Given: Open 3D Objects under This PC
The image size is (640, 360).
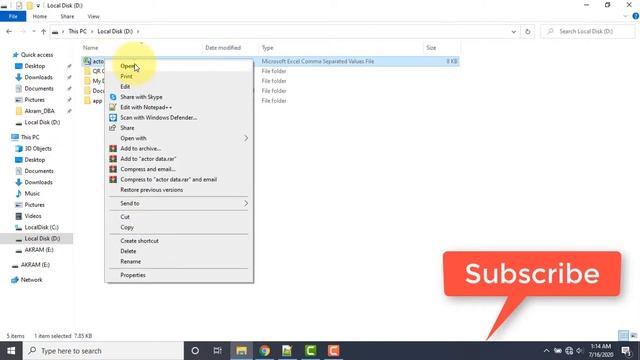Looking at the screenshot, I should pyautogui.click(x=38, y=149).
